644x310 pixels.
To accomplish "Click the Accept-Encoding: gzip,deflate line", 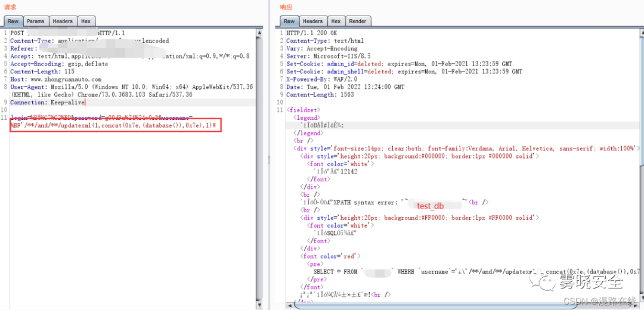I will 59,64.
